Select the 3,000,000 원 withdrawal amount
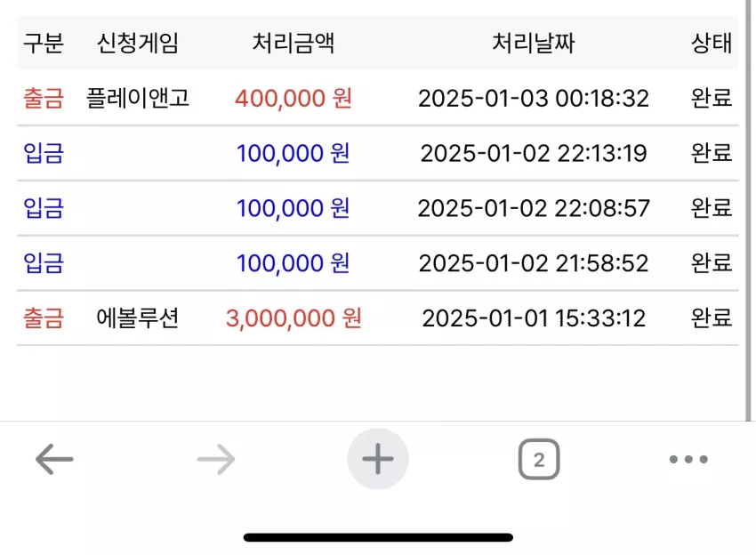Screen dimensions: 756x555 294,318
